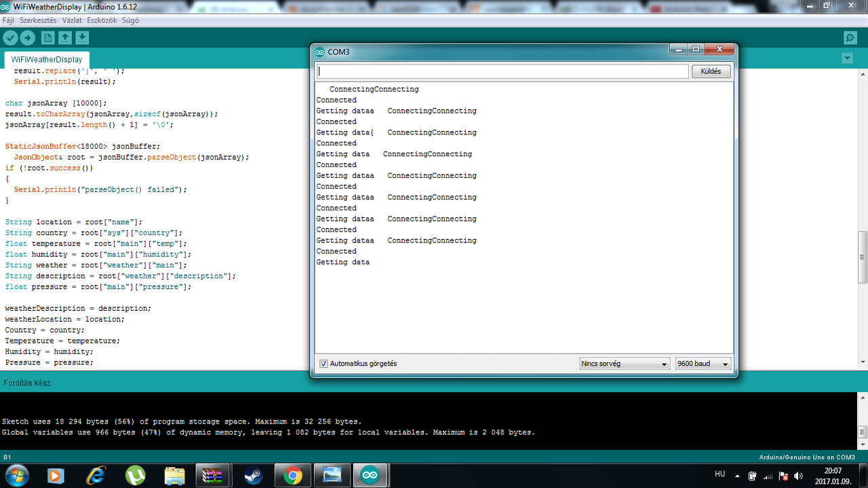Click the line 'String location = root["name"];'
The height and width of the screenshot is (488, 868).
74,222
